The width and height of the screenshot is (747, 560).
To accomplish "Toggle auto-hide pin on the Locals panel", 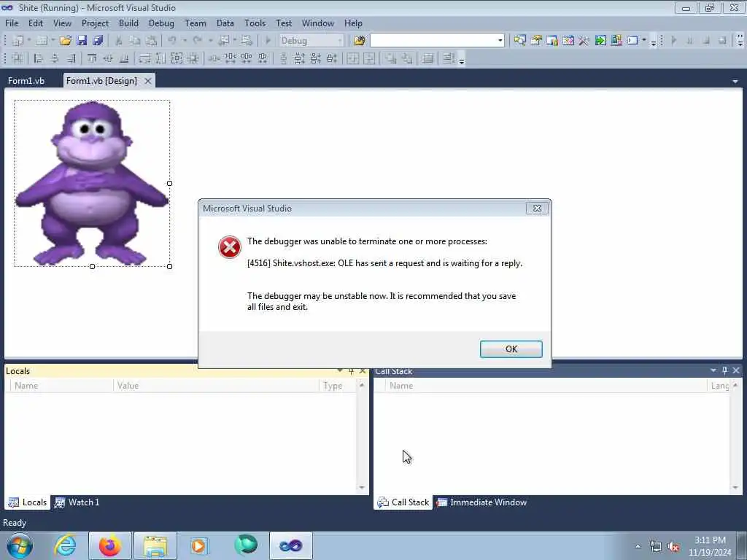I will pos(351,371).
